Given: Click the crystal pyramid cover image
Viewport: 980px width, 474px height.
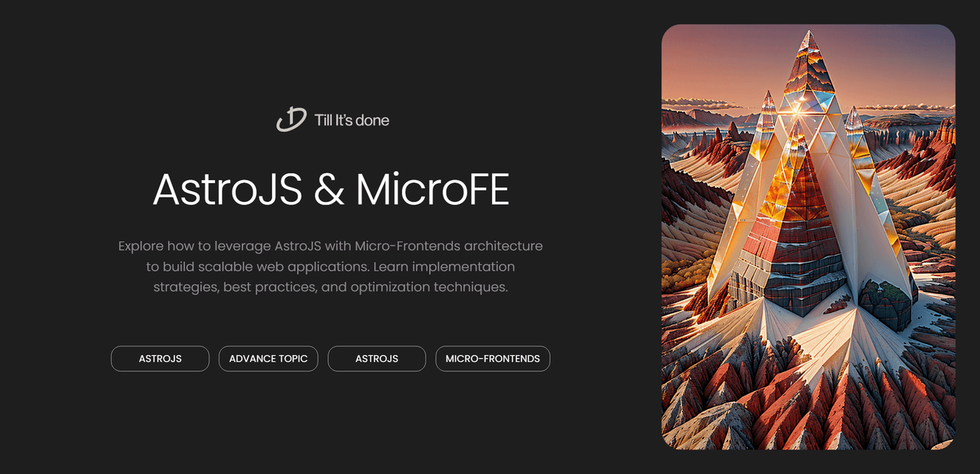Looking at the screenshot, I should point(808,237).
